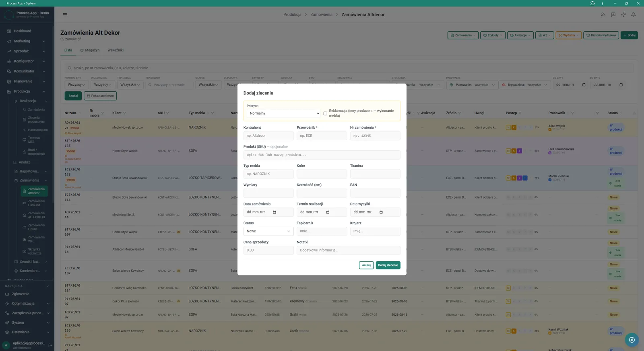Open Dashboard from the sidebar

(x=23, y=31)
